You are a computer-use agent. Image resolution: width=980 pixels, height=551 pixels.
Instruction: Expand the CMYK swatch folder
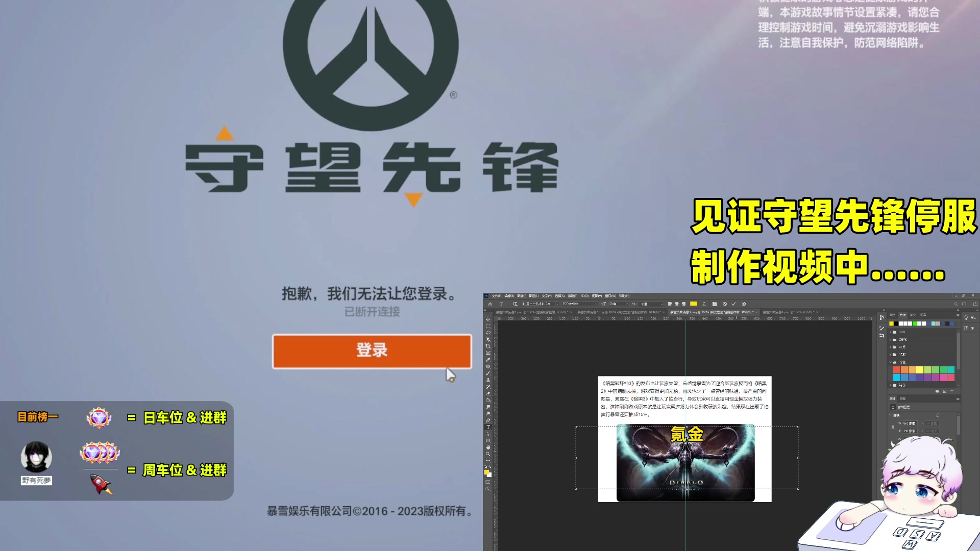(x=890, y=339)
